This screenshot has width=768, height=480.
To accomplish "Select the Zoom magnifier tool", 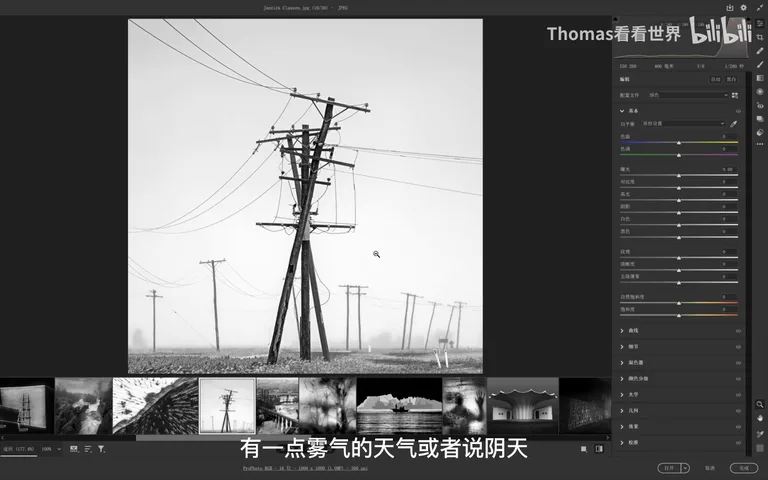I will [760, 405].
